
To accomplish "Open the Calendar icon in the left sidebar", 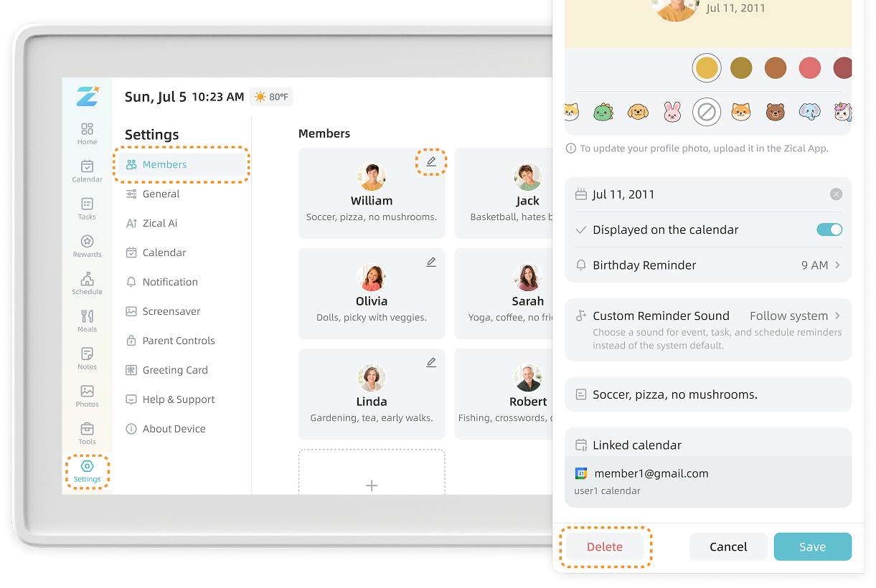I will 87,171.
